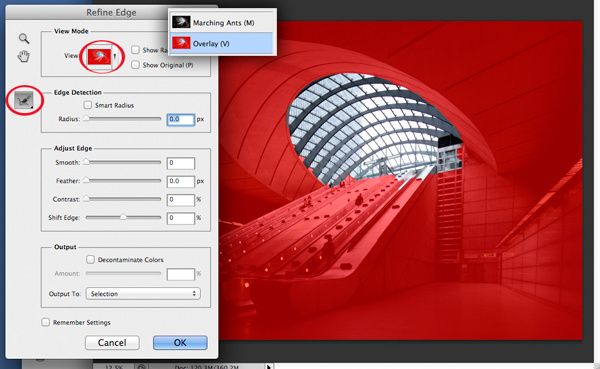The width and height of the screenshot is (600, 369).
Task: Enable the Smart Radius checkbox
Action: click(x=88, y=104)
